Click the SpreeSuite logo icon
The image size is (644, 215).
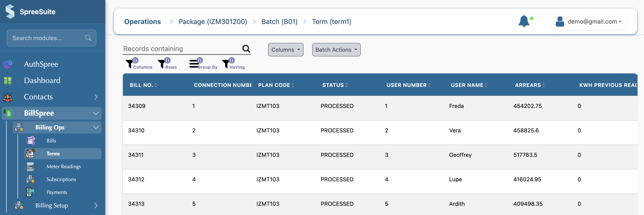(10, 12)
